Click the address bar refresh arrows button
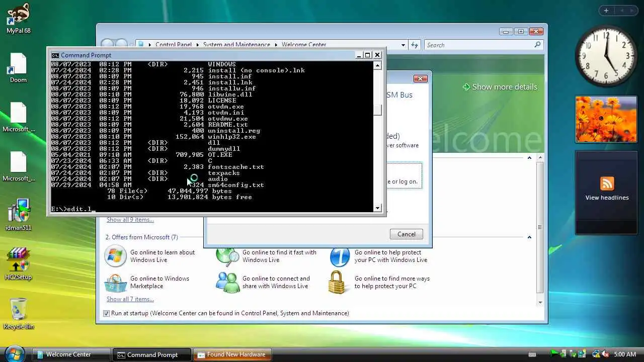The height and width of the screenshot is (362, 644). (x=415, y=45)
